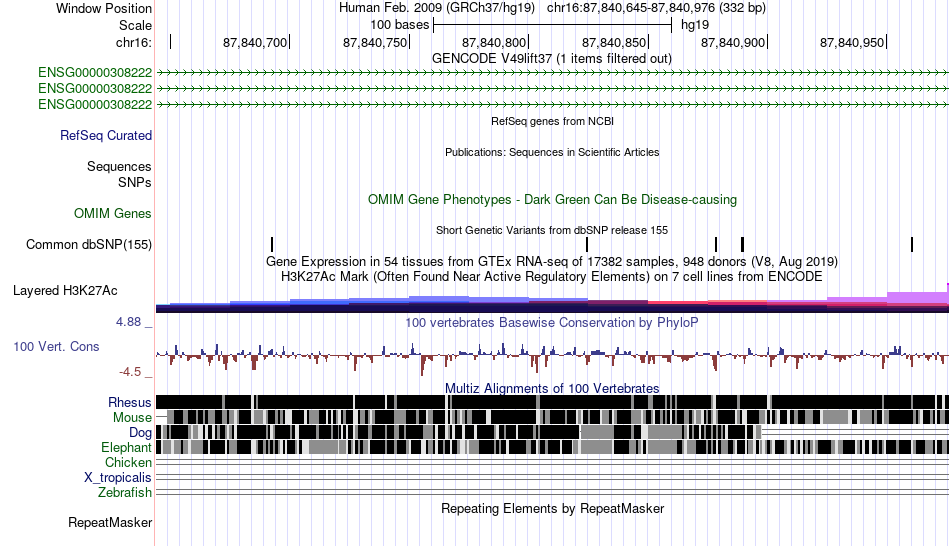Click the Dog alignment row label
Screen dimensions: 950x546
point(141,433)
